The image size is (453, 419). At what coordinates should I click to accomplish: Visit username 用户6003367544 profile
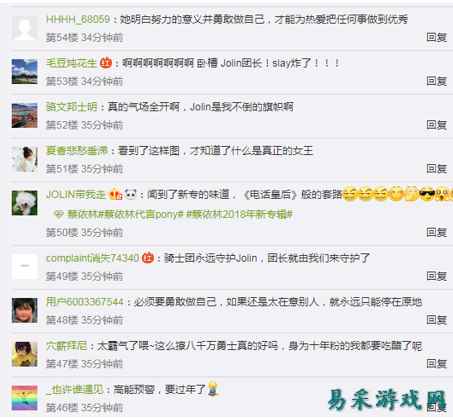tap(85, 302)
